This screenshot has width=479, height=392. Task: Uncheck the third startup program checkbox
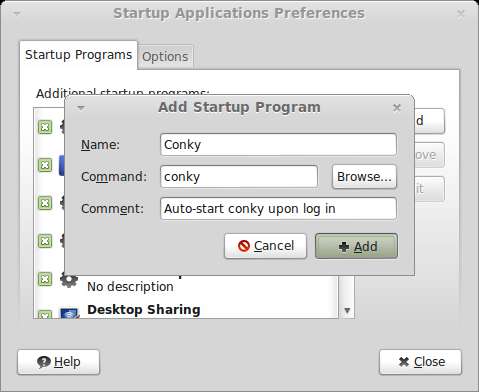[x=45, y=203]
